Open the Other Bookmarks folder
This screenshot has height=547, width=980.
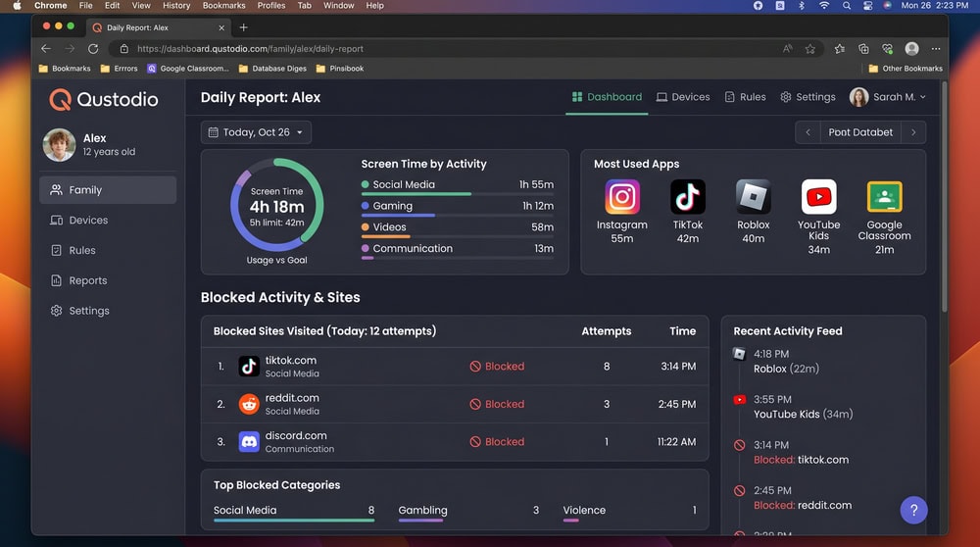pos(906,69)
